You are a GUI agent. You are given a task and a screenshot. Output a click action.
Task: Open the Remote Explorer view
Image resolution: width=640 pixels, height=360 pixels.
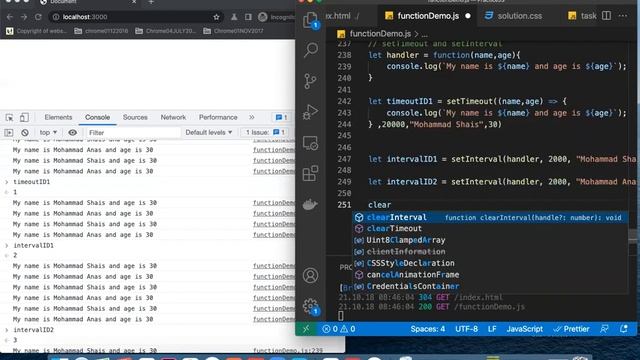tap(310, 143)
